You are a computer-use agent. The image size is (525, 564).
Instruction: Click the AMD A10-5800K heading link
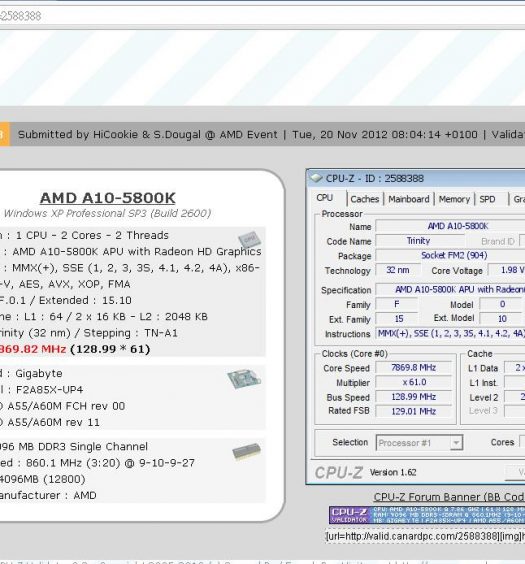(x=108, y=198)
